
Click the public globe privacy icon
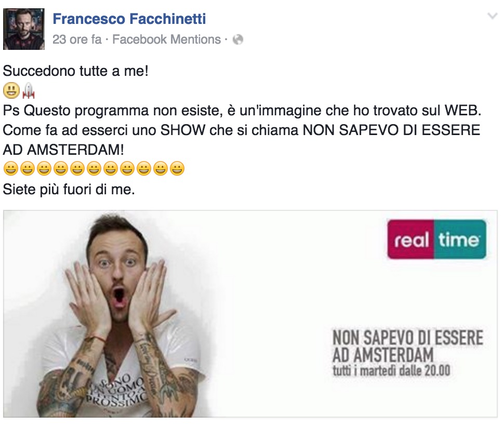coord(238,39)
